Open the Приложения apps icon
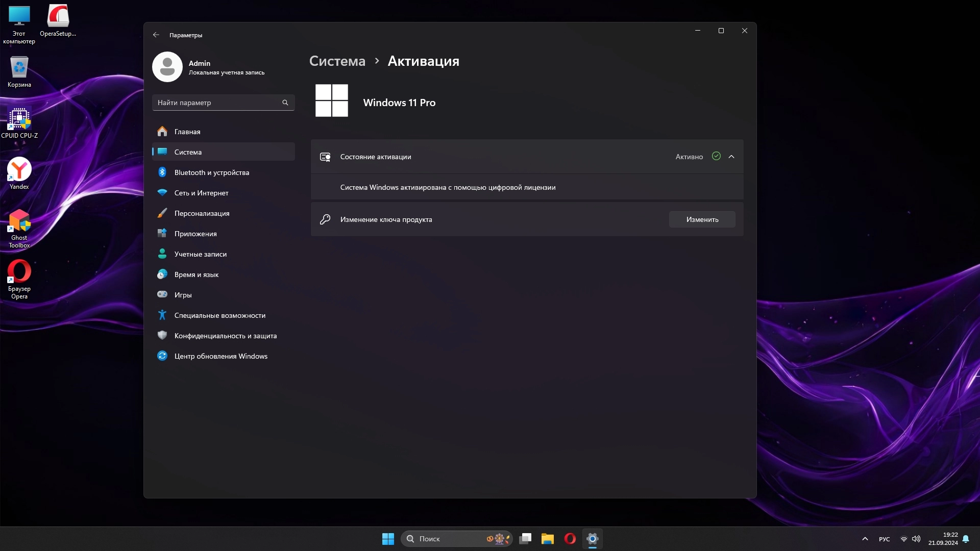This screenshot has width=980, height=551. [162, 234]
